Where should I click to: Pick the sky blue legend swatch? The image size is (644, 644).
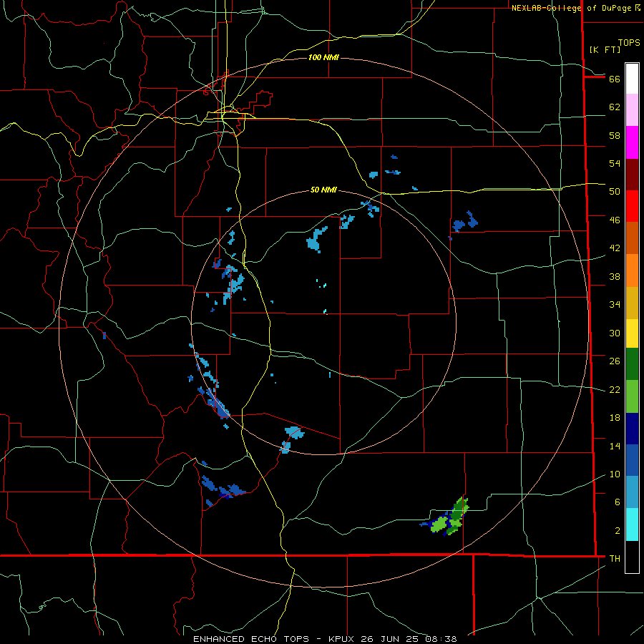[x=632, y=492]
